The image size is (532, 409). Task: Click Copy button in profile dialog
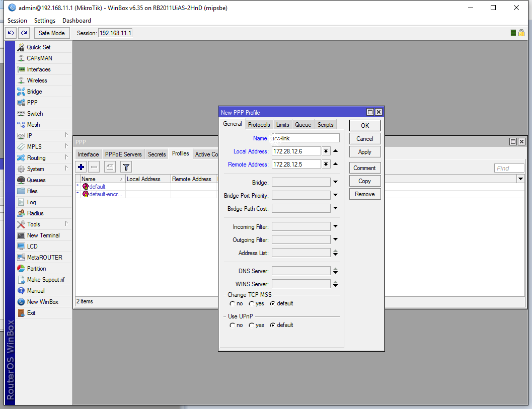(365, 181)
